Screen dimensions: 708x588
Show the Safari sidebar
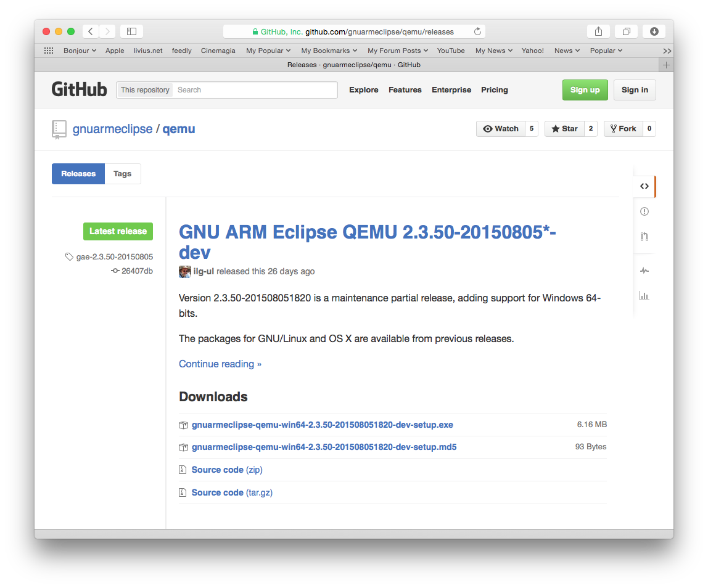click(x=131, y=31)
